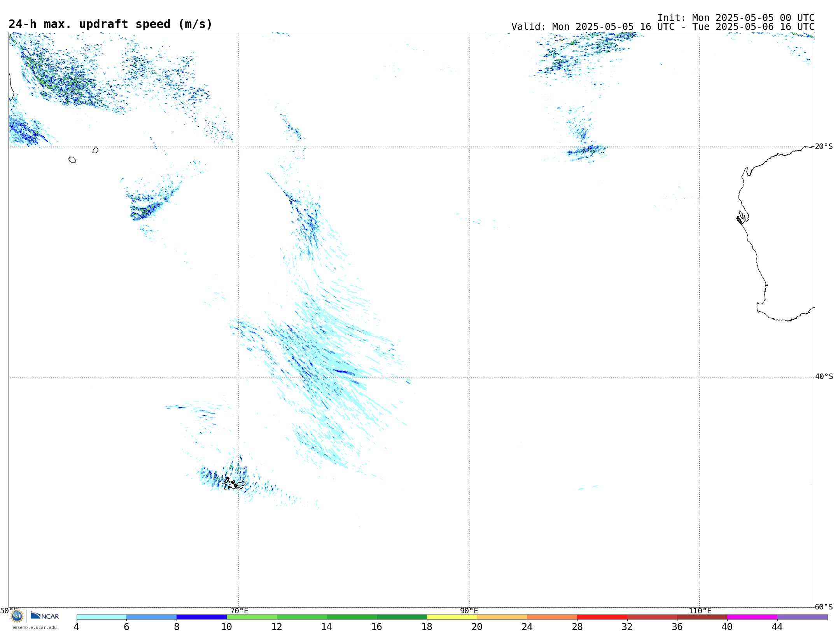
Task: Click the colorbar tick label "4"
Action: pyautogui.click(x=77, y=627)
